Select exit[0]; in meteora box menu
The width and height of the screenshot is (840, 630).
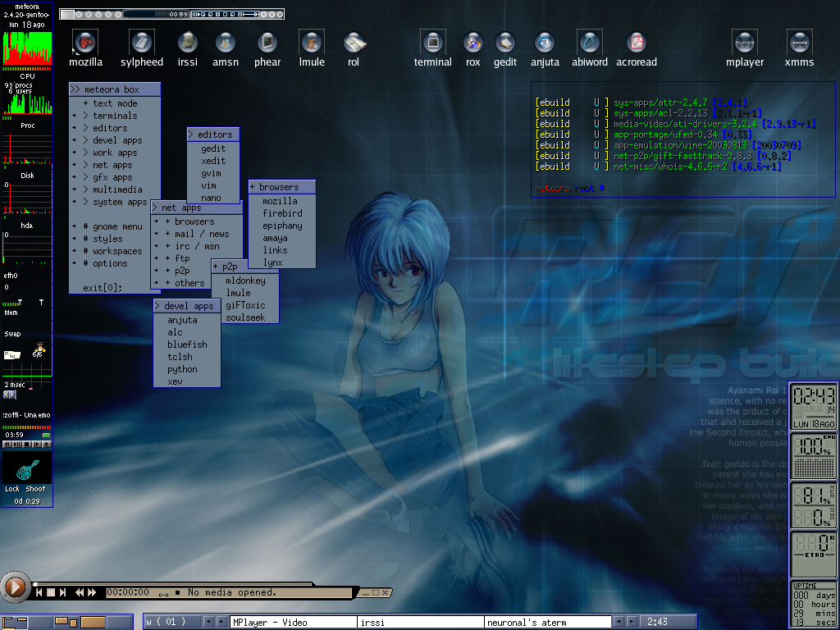(x=103, y=288)
